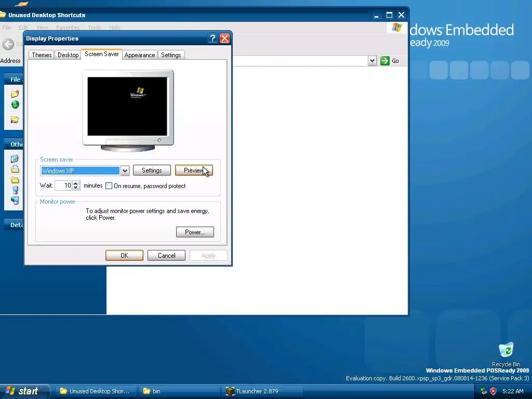Click the screen saver monitor preview image

click(128, 111)
